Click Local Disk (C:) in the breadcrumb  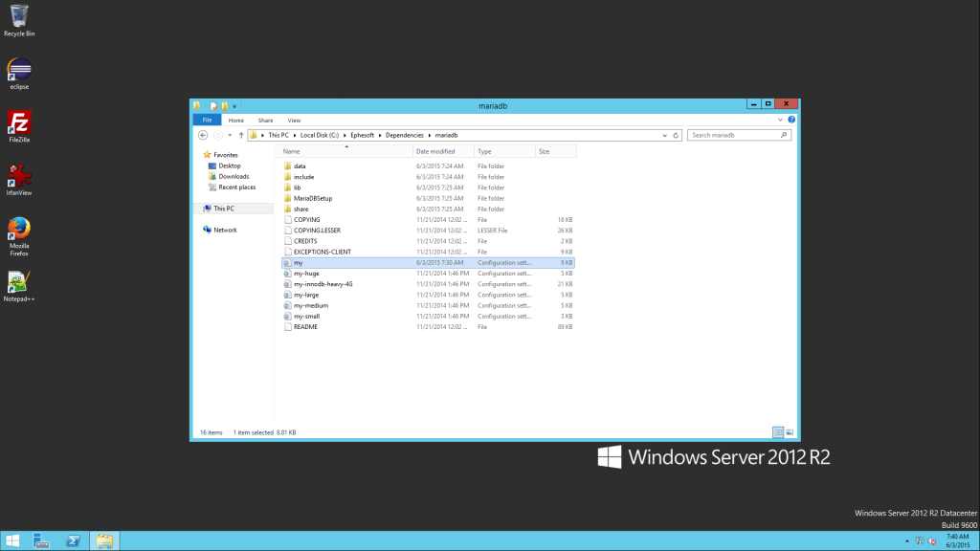[320, 135]
